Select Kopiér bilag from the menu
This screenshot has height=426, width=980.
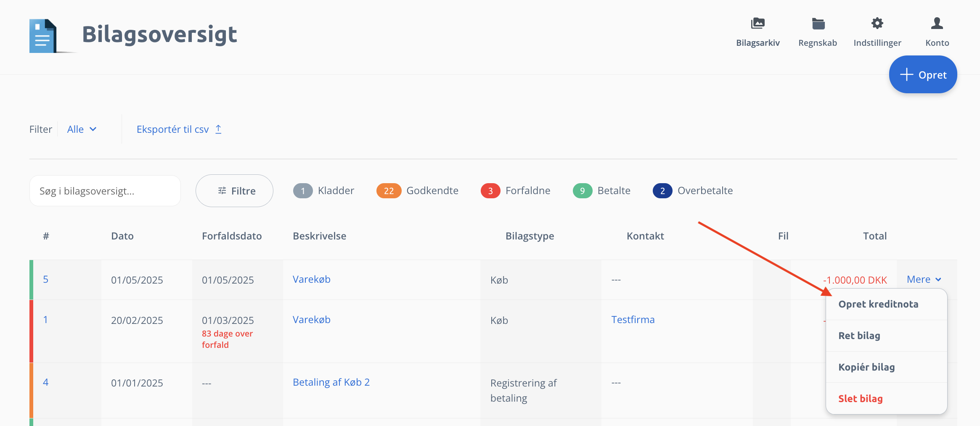point(866,367)
